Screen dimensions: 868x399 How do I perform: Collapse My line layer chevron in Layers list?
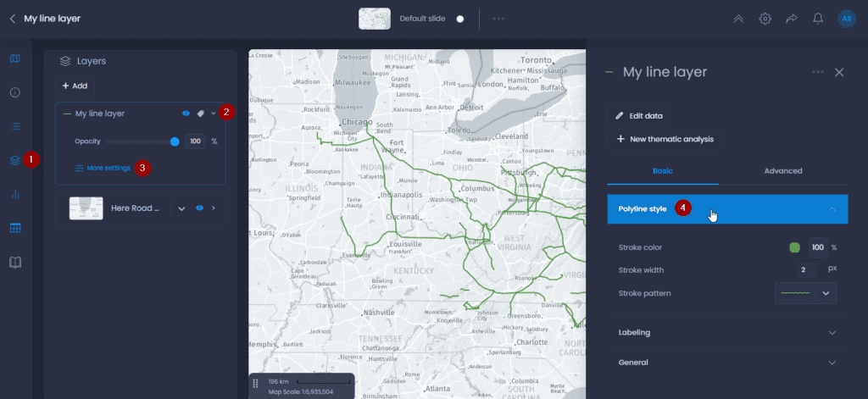coord(213,114)
